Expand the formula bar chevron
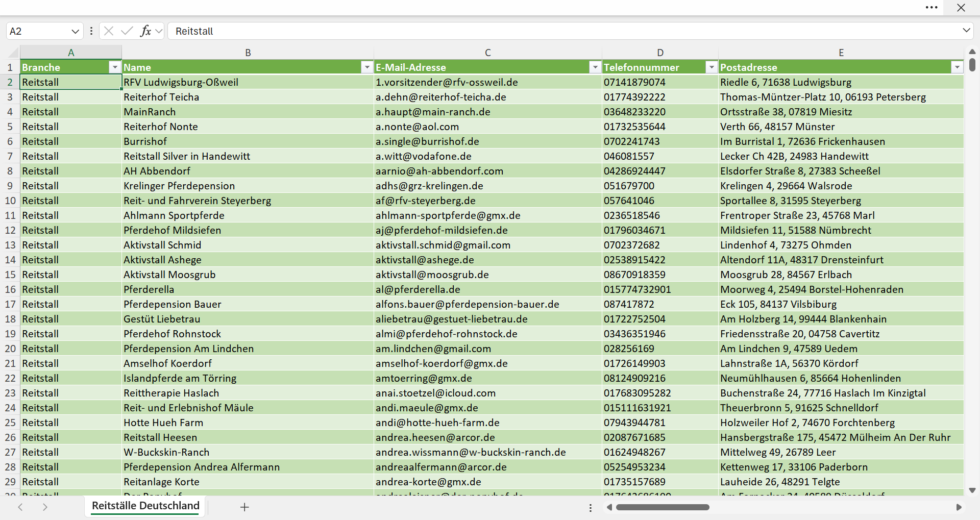Viewport: 980px width, 520px height. click(x=966, y=31)
